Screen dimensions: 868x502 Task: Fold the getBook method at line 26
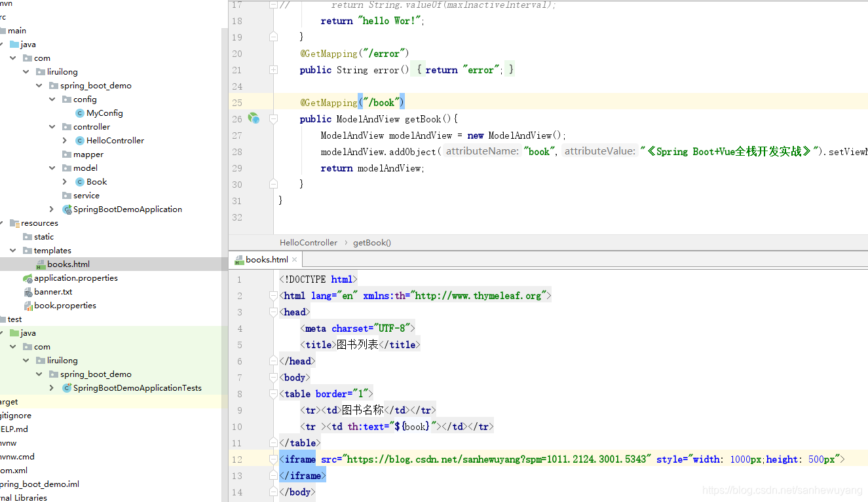click(273, 119)
